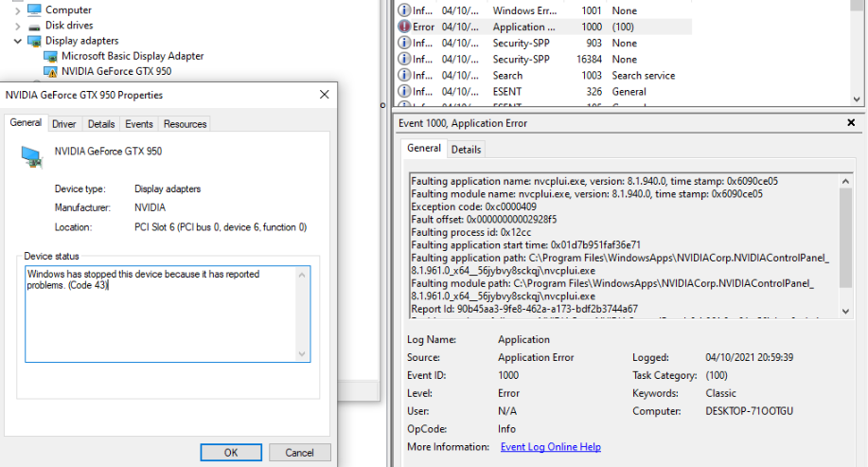Select the General tab in event pane
The image size is (868, 467).
[x=424, y=148]
